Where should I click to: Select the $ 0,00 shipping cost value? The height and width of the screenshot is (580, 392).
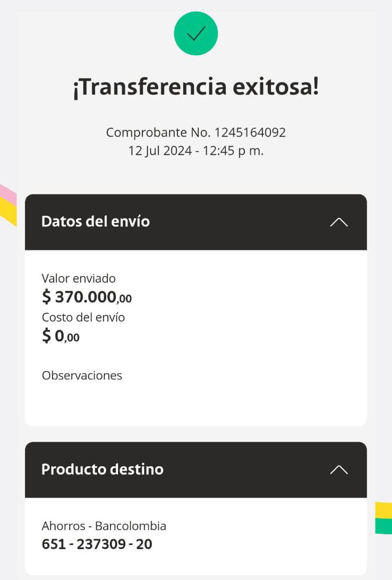pos(61,336)
